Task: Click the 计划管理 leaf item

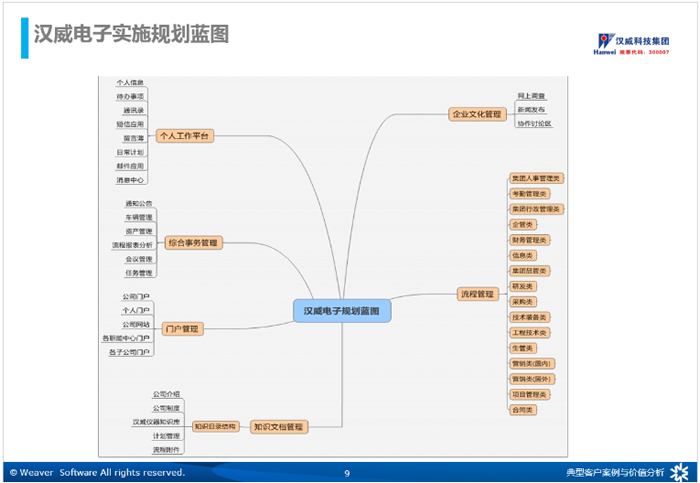Action: pyautogui.click(x=167, y=436)
